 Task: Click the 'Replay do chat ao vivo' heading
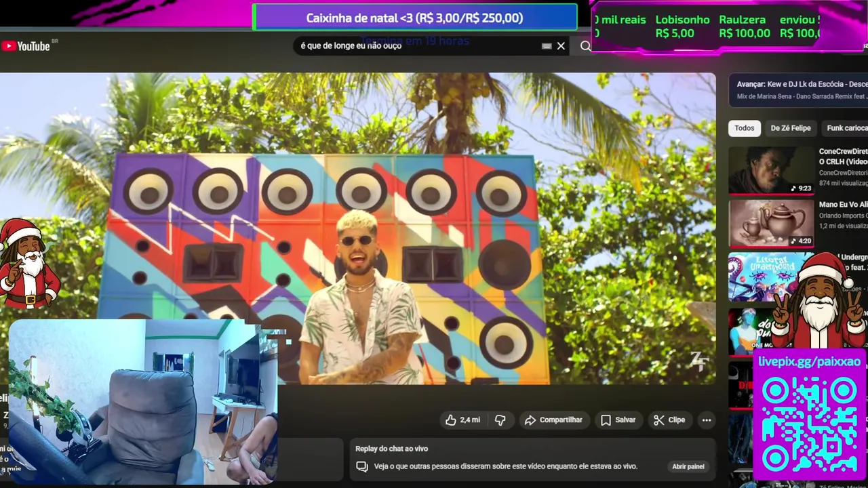click(x=392, y=449)
